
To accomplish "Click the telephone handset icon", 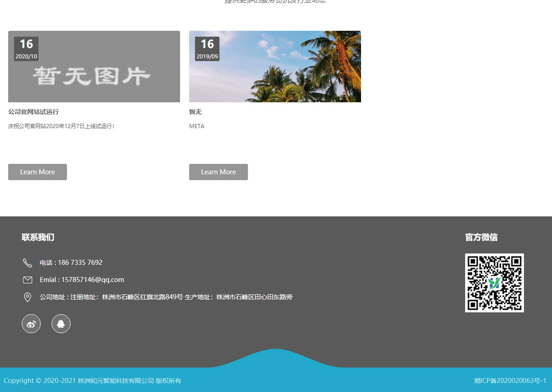I will pyautogui.click(x=28, y=263).
